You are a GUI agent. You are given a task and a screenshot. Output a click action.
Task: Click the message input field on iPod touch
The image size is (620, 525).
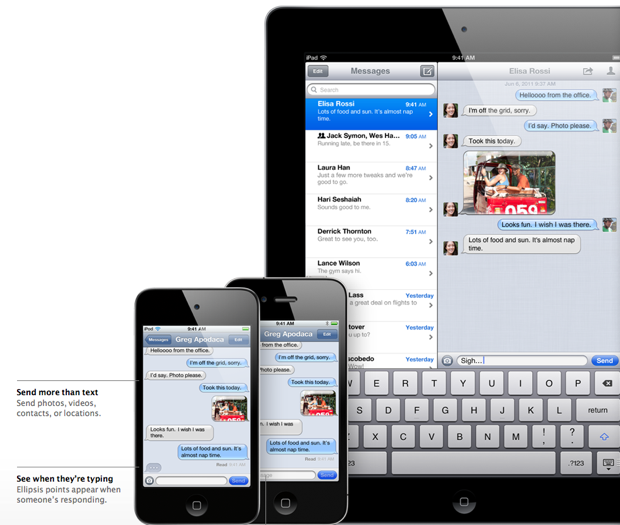191,481
